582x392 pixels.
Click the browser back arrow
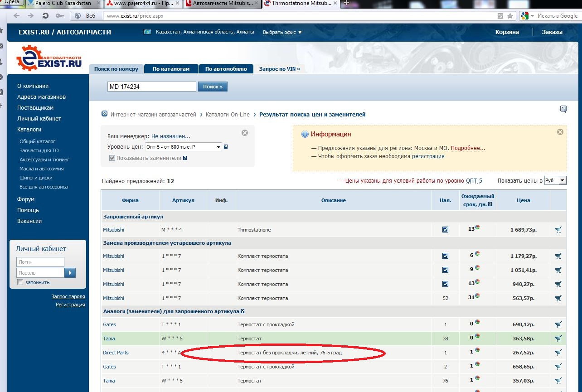click(17, 16)
